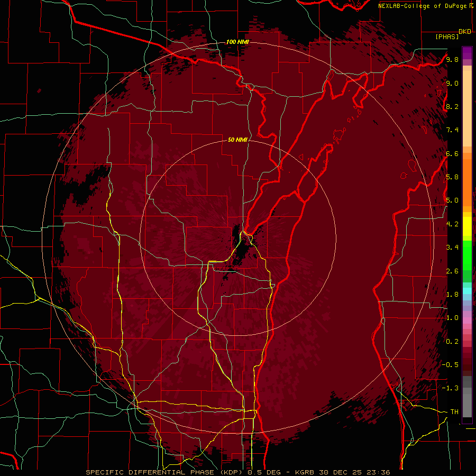Select the 8.2 color scale value
The height and width of the screenshot is (476, 476).
pyautogui.click(x=452, y=106)
